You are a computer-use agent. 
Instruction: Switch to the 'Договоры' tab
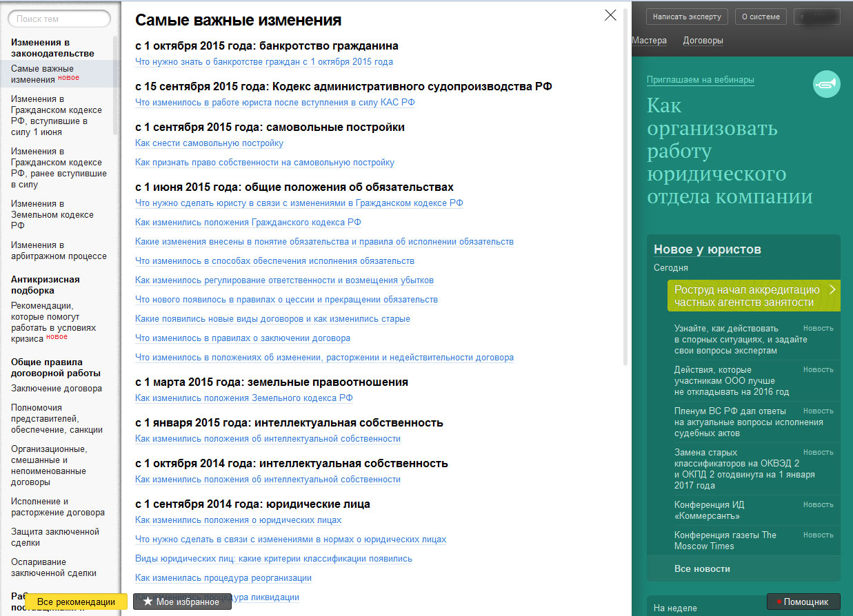coord(703,41)
